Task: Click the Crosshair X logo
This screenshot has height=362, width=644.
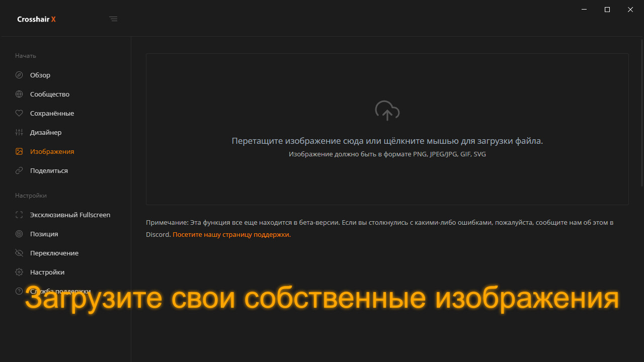Action: click(36, 19)
